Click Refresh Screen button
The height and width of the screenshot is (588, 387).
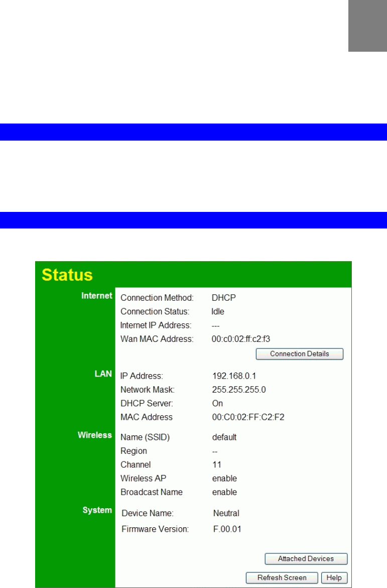click(282, 577)
